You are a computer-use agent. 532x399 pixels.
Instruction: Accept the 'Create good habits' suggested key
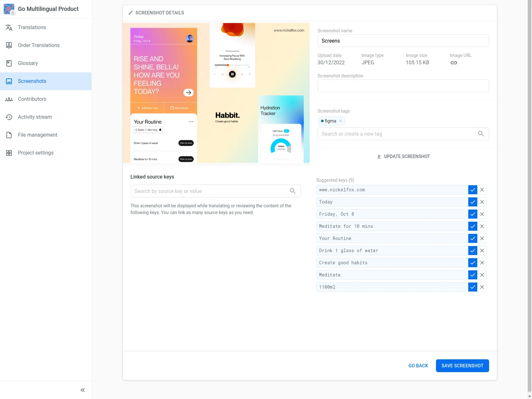coord(472,263)
